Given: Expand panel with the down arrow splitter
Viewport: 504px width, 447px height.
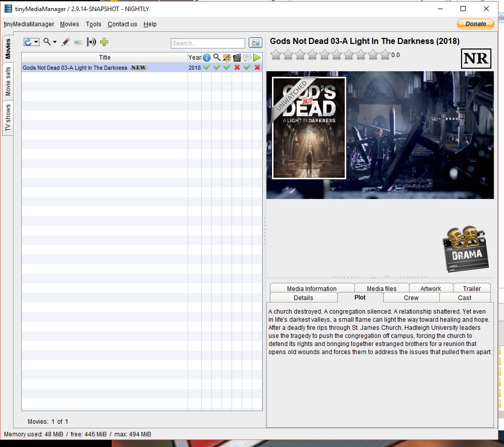Looking at the screenshot, I should coord(387,277).
